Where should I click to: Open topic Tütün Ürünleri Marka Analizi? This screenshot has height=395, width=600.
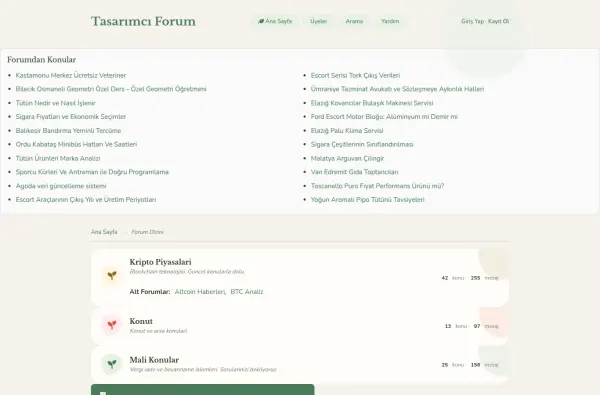click(58, 158)
